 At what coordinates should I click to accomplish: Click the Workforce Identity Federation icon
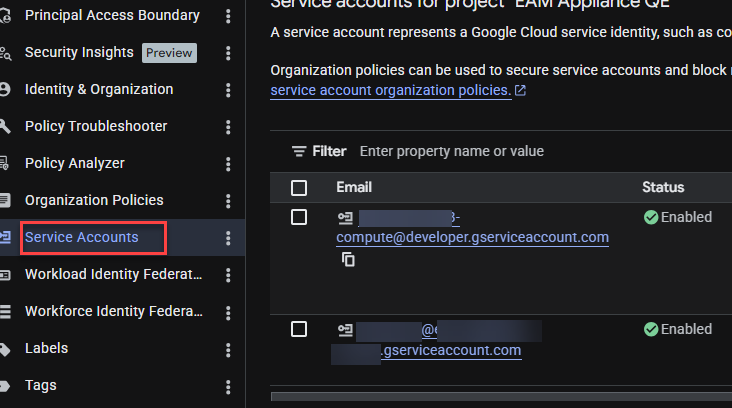pyautogui.click(x=5, y=311)
